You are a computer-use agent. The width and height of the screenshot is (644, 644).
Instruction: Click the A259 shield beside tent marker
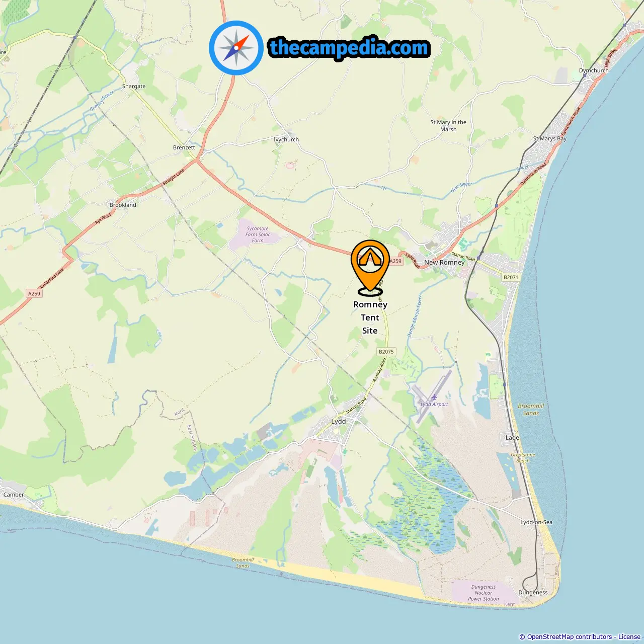(396, 261)
